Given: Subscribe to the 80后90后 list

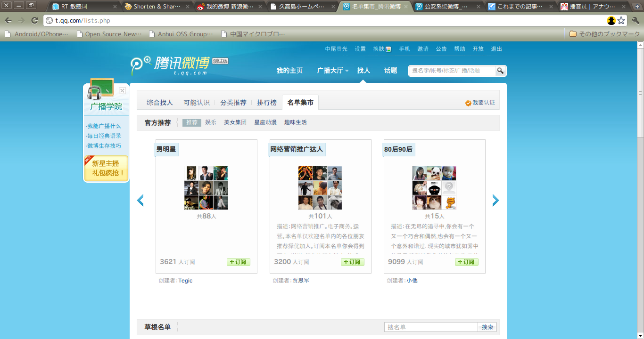Looking at the screenshot, I should 467,262.
